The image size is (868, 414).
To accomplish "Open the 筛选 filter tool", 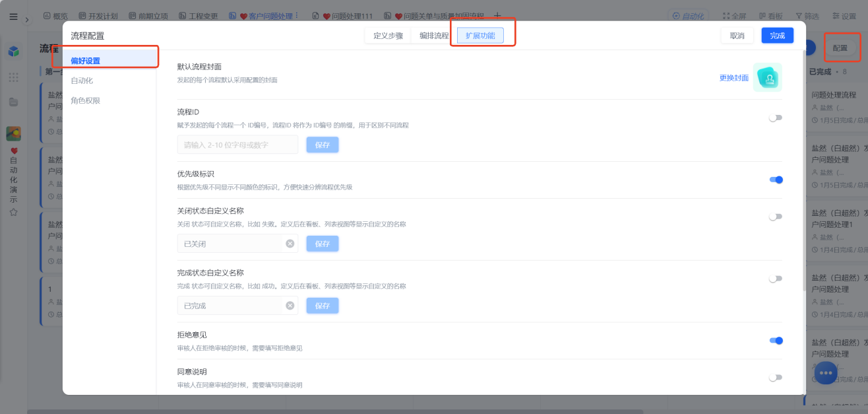I will 807,16.
